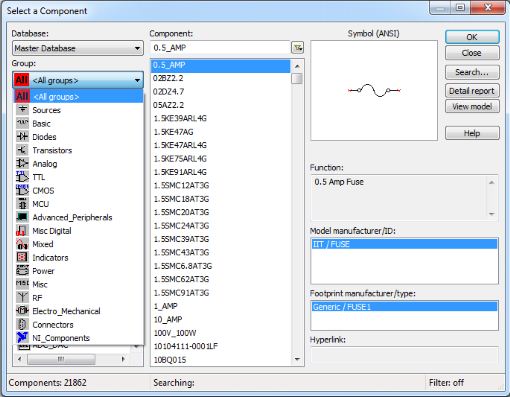
Task: Click the Function box scroll-down arrow
Action: (x=492, y=214)
